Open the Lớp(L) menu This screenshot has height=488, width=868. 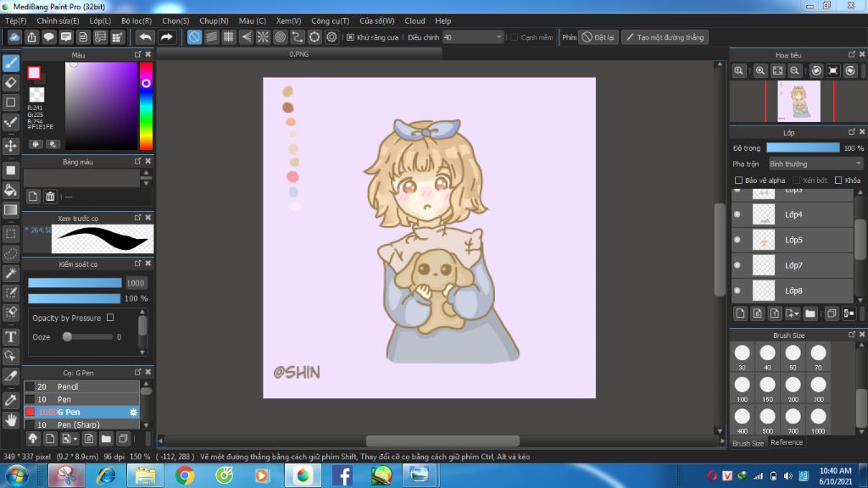[100, 20]
